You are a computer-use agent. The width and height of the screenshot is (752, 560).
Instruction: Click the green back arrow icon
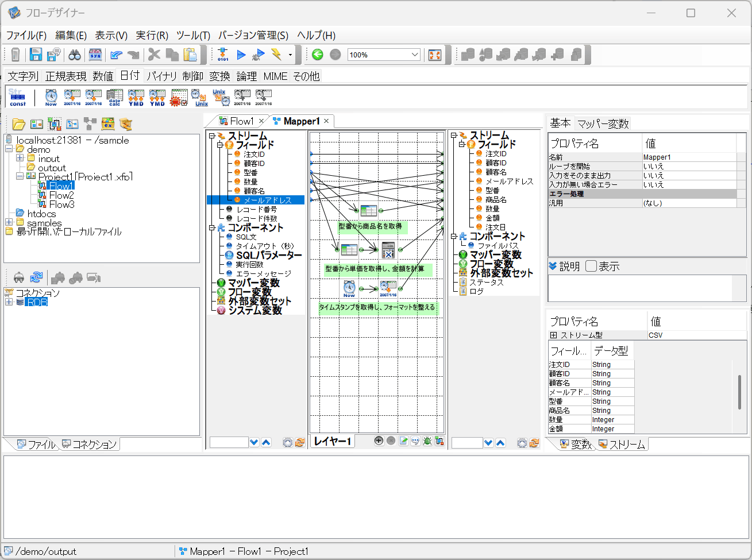[318, 55]
